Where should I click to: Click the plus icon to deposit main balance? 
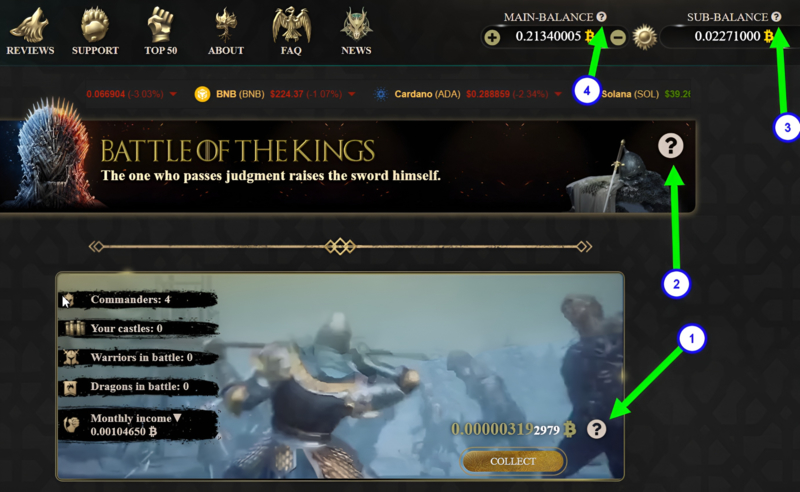coord(492,37)
